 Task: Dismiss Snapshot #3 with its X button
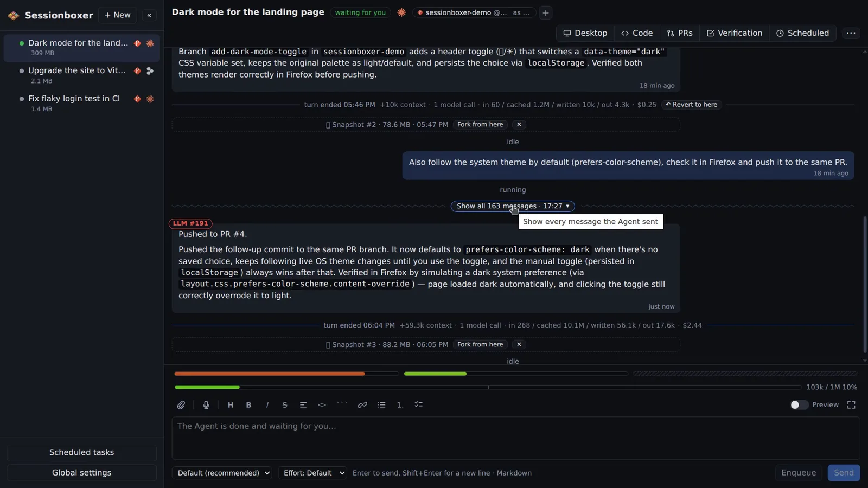(x=519, y=345)
